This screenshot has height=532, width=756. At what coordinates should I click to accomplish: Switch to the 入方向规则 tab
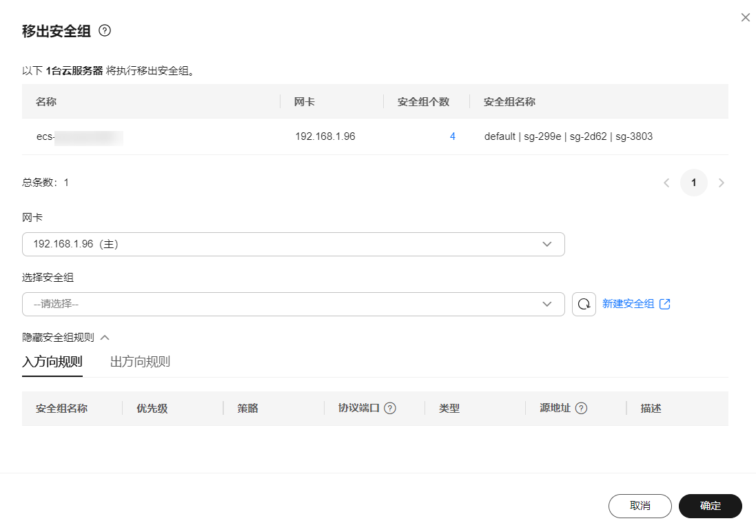(x=52, y=361)
